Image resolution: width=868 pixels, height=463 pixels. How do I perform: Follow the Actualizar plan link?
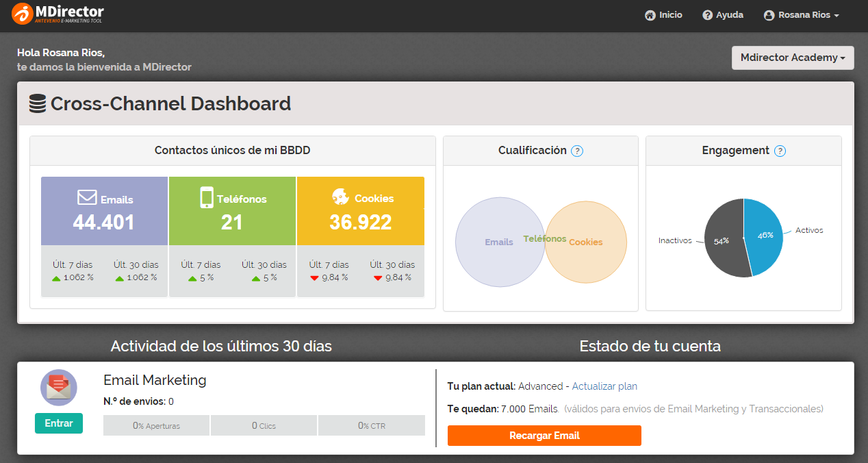point(604,386)
